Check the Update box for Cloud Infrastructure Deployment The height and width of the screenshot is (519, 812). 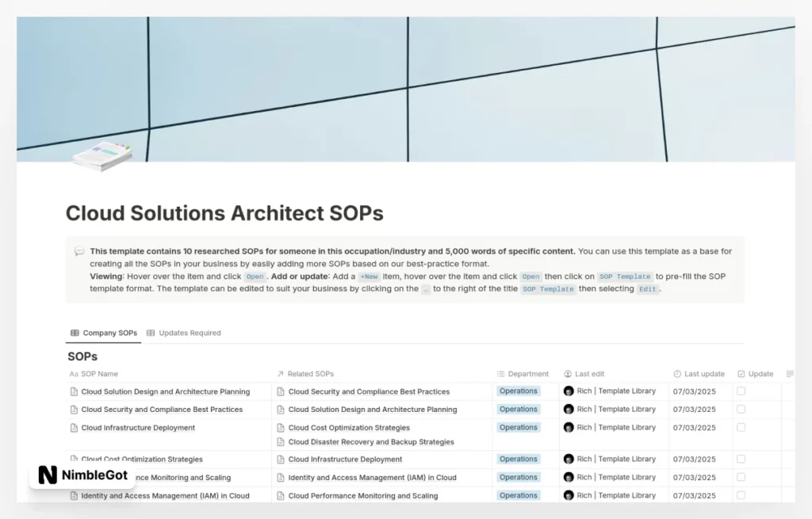pos(739,428)
